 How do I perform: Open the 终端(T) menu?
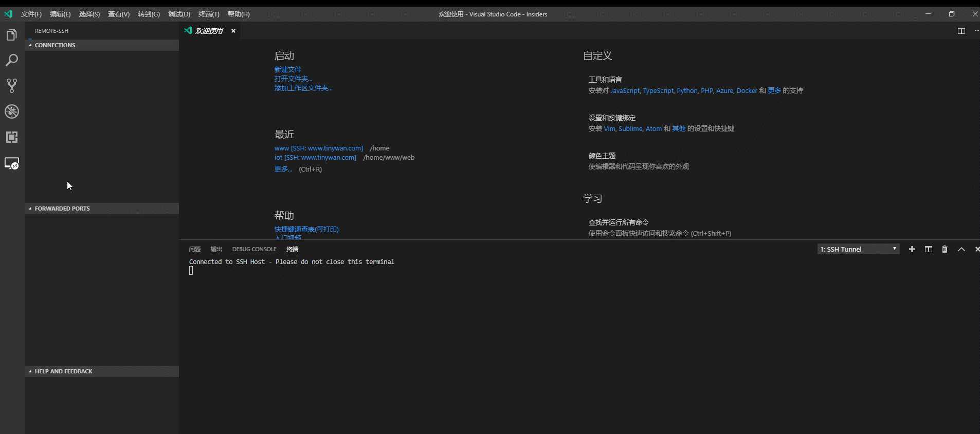coord(209,14)
